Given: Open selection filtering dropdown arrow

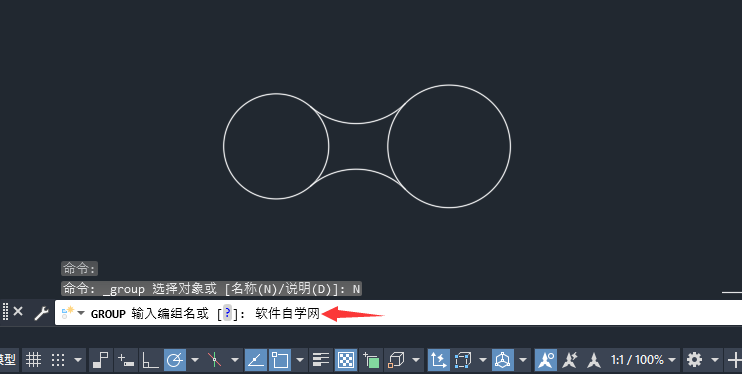Looking at the screenshot, I should pos(483,360).
